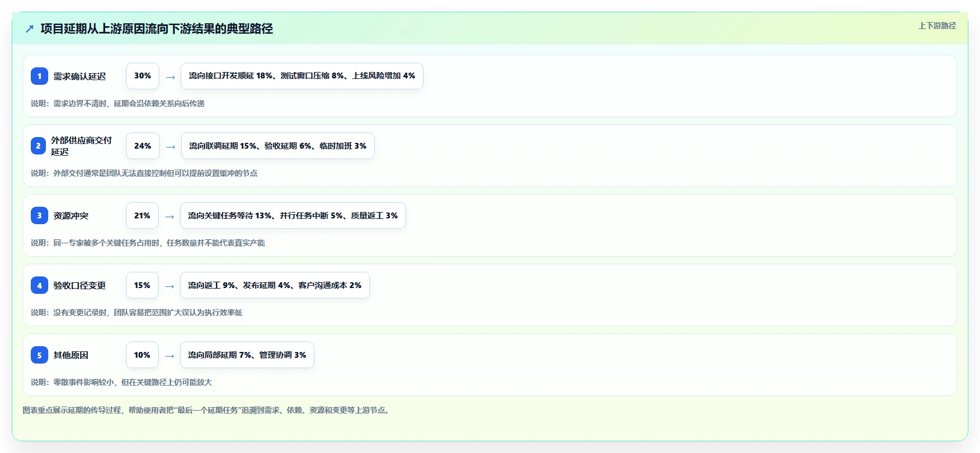Click the 外部供应商交付延迟 cause label
The width and height of the screenshot is (980, 453).
(81, 146)
